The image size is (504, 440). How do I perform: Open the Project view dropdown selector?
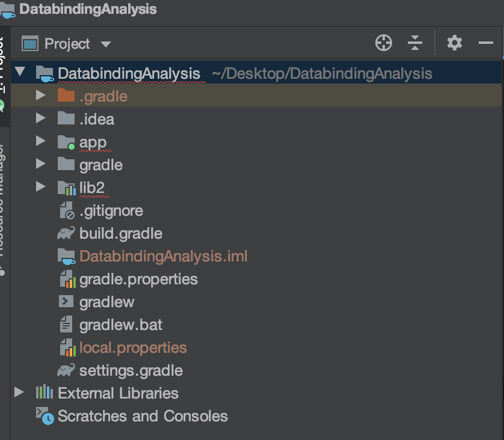(x=106, y=44)
